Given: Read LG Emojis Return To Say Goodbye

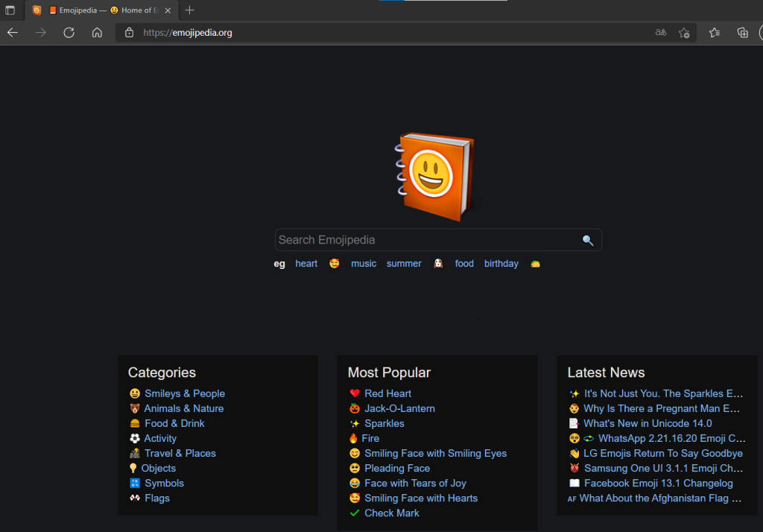Looking at the screenshot, I should click(x=662, y=453).
